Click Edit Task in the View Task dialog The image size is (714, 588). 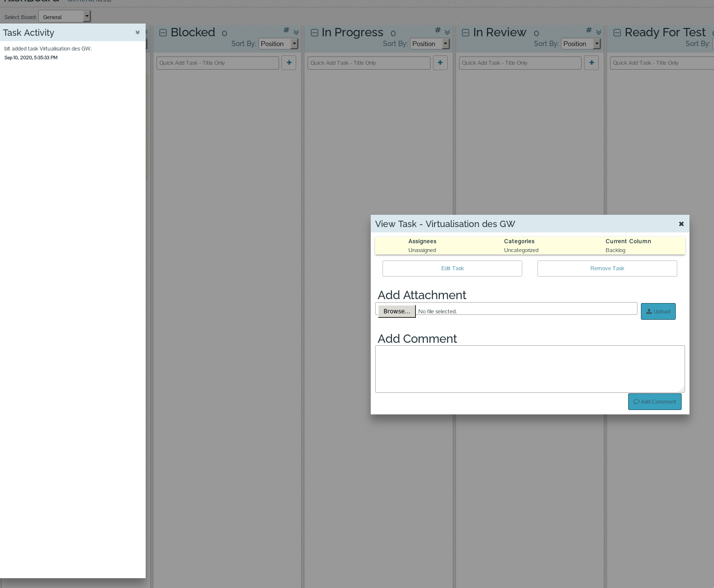pos(452,268)
